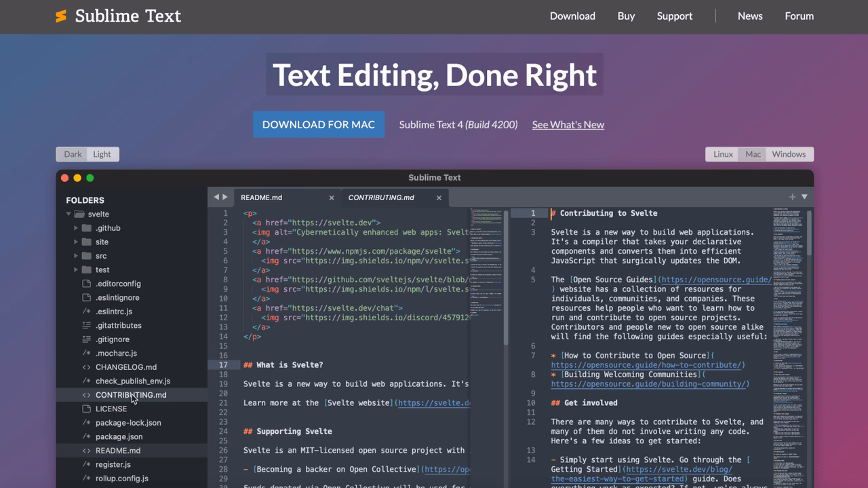Image resolution: width=868 pixels, height=488 pixels.
Task: Expand the test folder arrow
Action: [x=76, y=269]
